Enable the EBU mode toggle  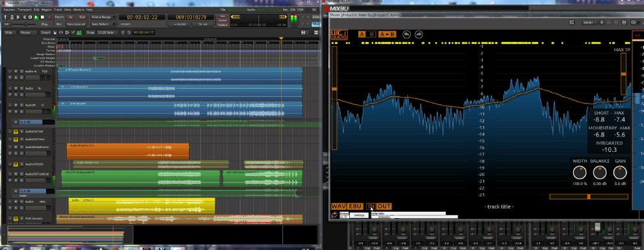(x=355, y=206)
